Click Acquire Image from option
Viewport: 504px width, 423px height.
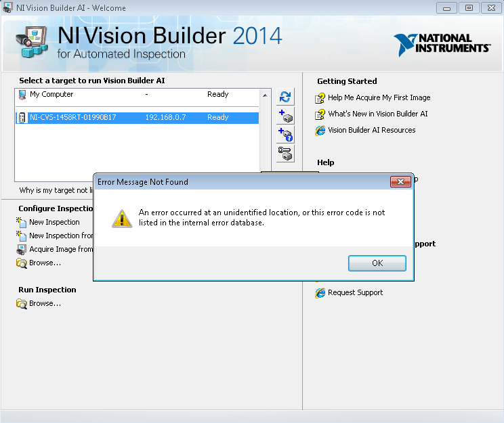pyautogui.click(x=61, y=249)
